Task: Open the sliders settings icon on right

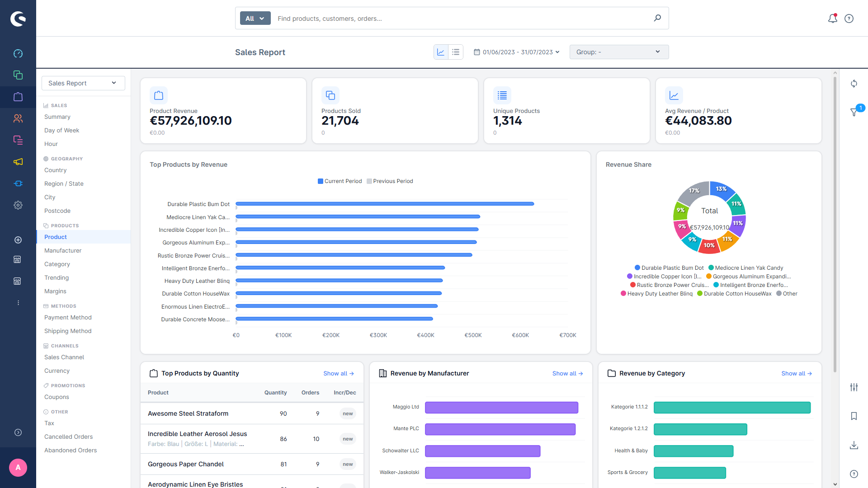Action: (854, 387)
